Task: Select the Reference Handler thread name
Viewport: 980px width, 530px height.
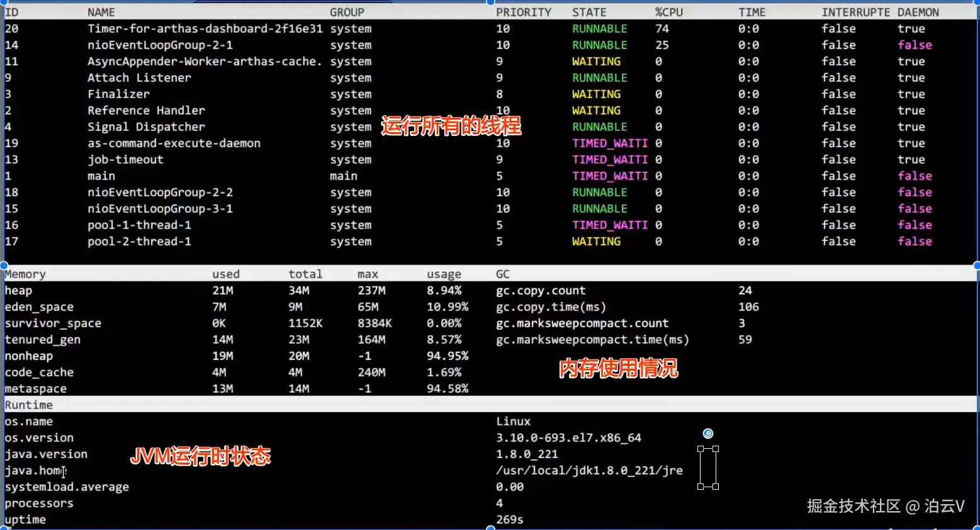Action: tap(147, 110)
